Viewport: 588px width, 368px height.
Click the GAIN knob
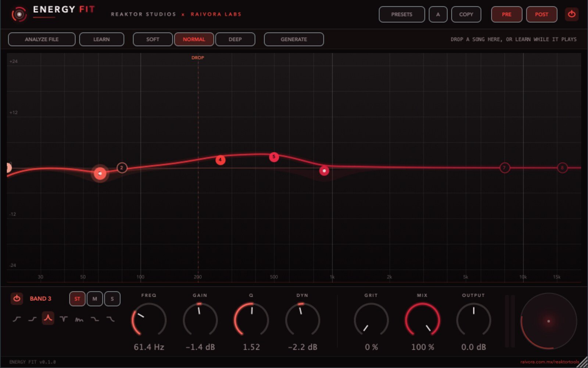coord(200,320)
